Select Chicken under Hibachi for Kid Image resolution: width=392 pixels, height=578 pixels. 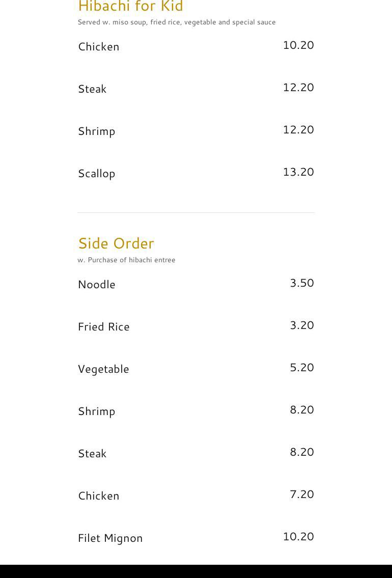98,46
